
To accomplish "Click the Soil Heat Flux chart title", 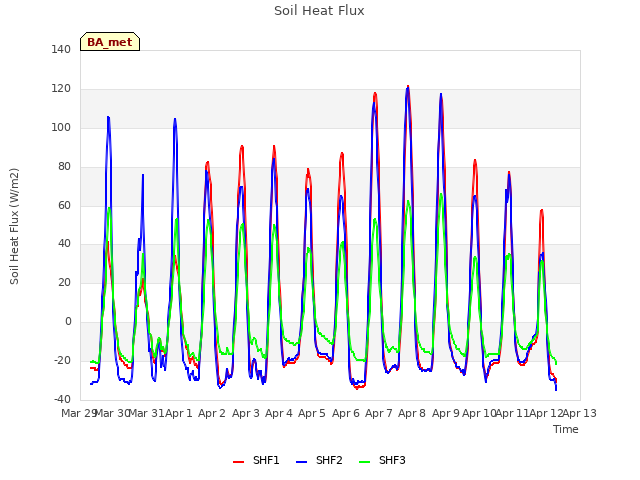I will coord(319,11).
